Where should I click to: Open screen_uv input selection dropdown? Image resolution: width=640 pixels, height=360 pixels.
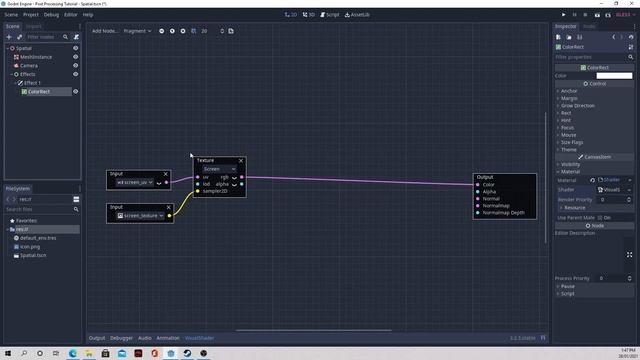click(x=135, y=182)
